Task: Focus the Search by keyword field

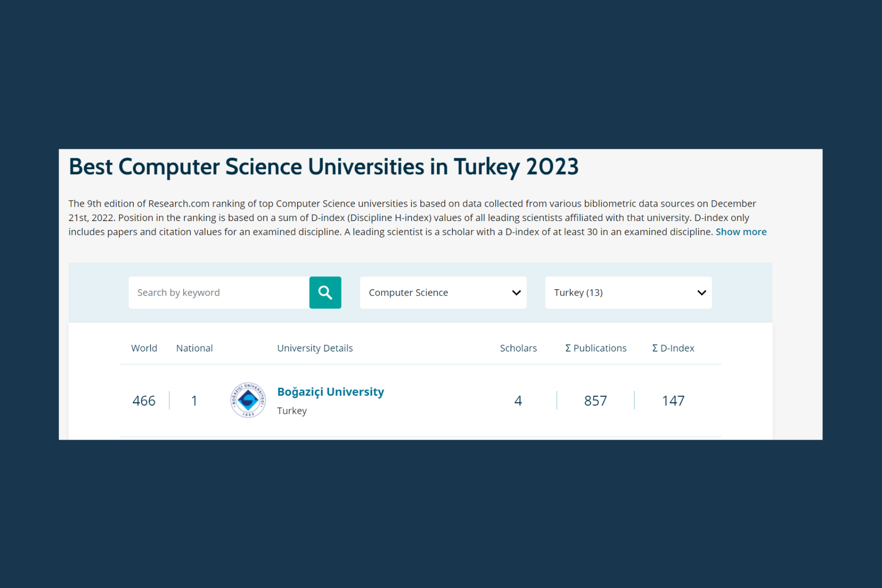Action: [x=219, y=293]
